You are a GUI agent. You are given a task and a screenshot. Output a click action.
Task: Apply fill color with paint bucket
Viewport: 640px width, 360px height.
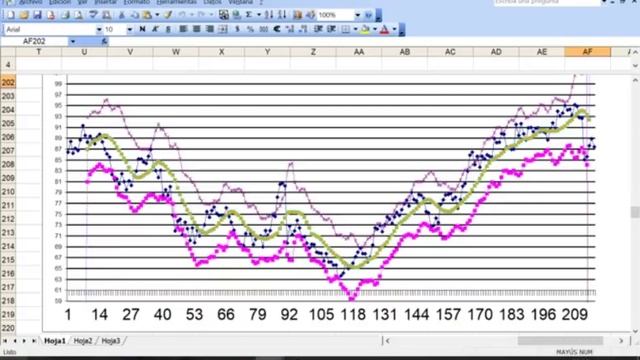pyautogui.click(x=365, y=29)
